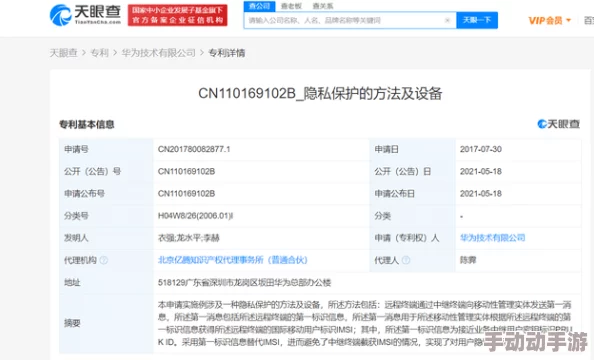Open the VIP会员 dropdown menu
Screen dimensions: 594x360
[x=549, y=20]
